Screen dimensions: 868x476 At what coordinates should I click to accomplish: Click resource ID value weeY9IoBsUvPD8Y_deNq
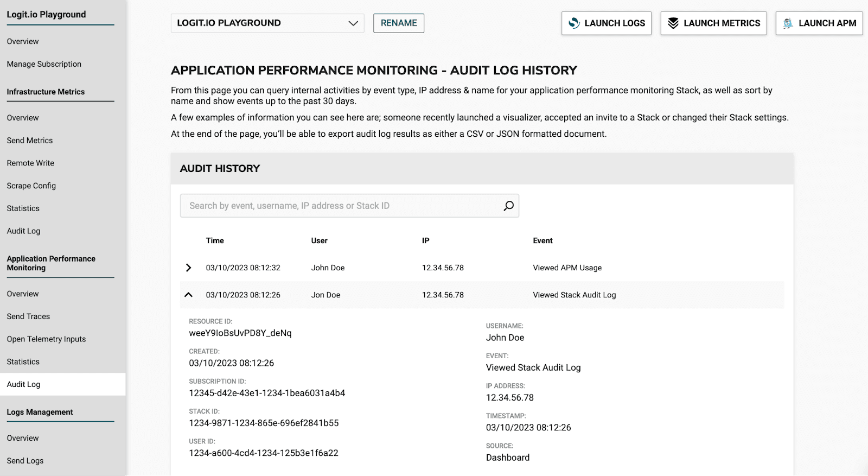coord(240,333)
